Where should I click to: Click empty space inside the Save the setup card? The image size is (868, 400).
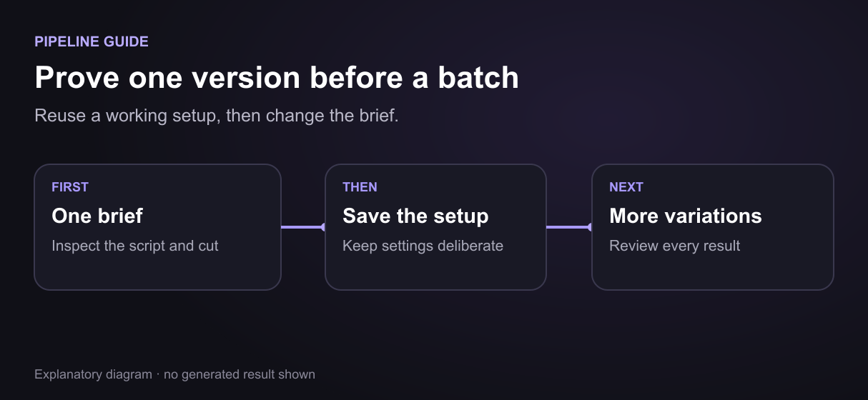(x=435, y=272)
